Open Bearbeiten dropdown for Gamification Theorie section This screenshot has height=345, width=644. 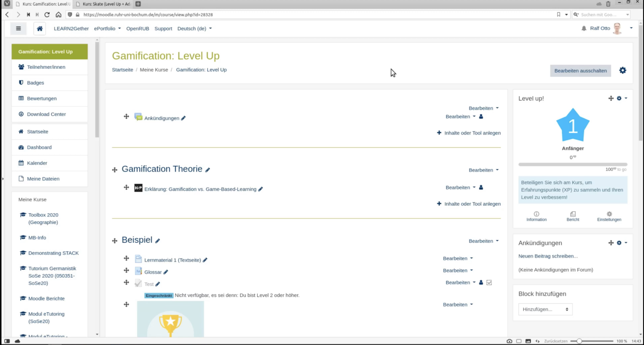[483, 170]
